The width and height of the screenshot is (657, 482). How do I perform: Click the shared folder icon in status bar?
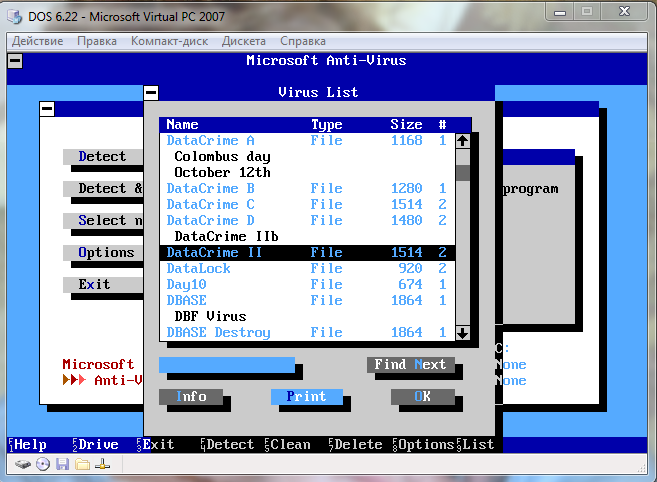pos(83,464)
